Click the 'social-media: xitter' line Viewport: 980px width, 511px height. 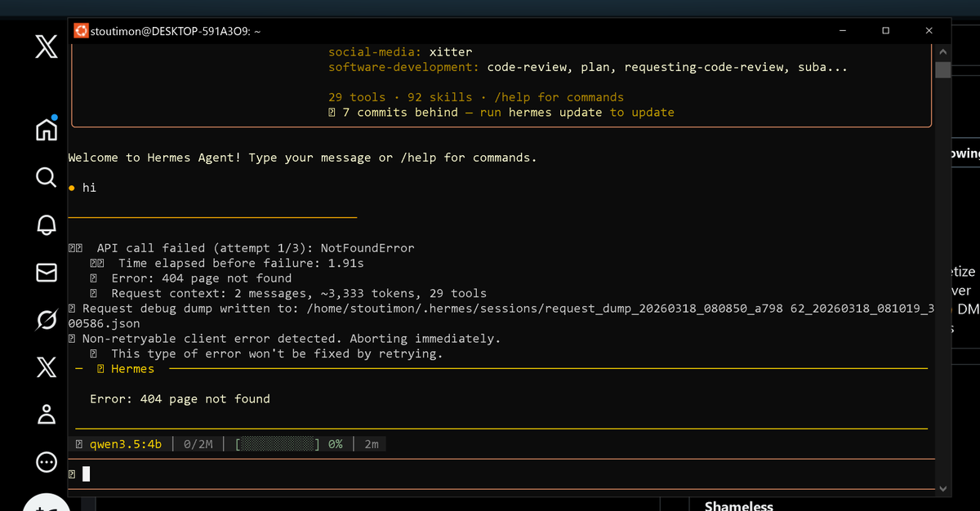tap(400, 51)
